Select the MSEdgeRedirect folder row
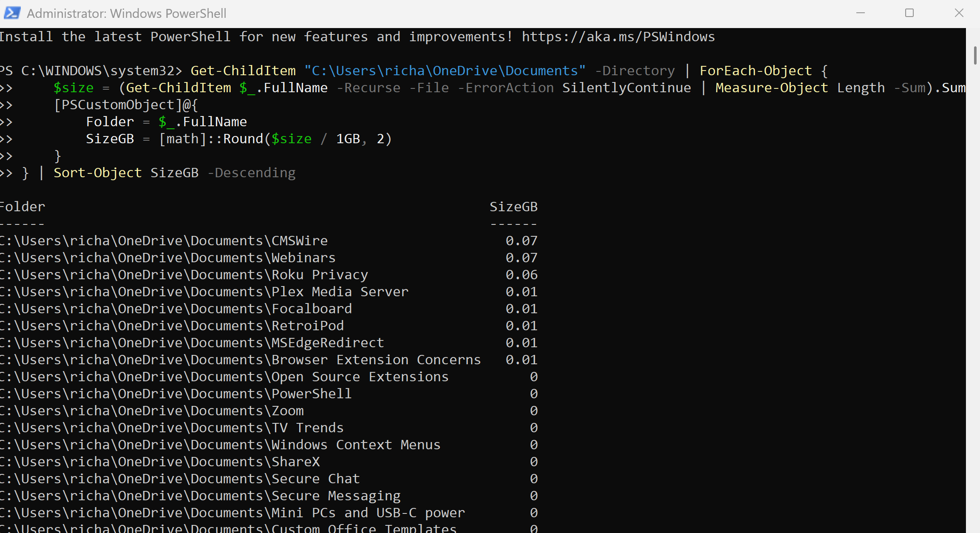The image size is (980, 533). 269,343
